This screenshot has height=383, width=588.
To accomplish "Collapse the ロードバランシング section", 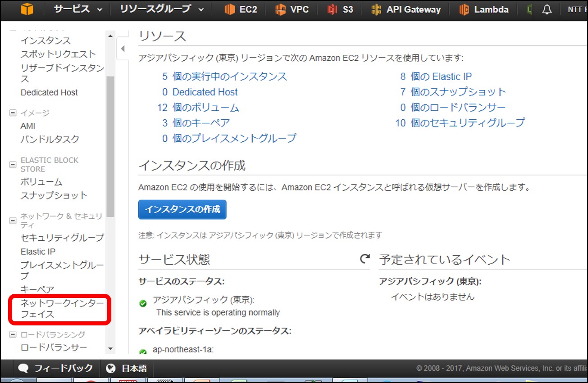I will pyautogui.click(x=13, y=334).
